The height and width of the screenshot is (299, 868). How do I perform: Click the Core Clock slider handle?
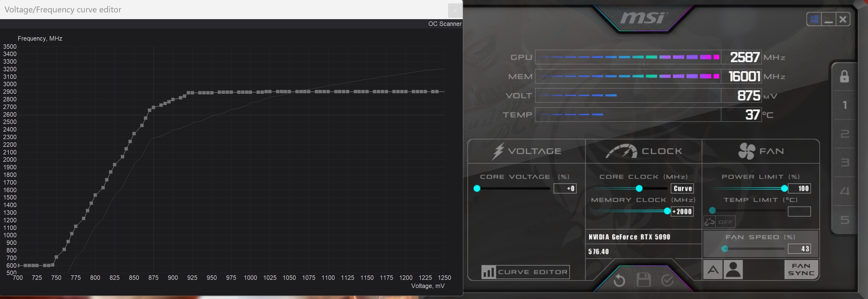(x=639, y=189)
